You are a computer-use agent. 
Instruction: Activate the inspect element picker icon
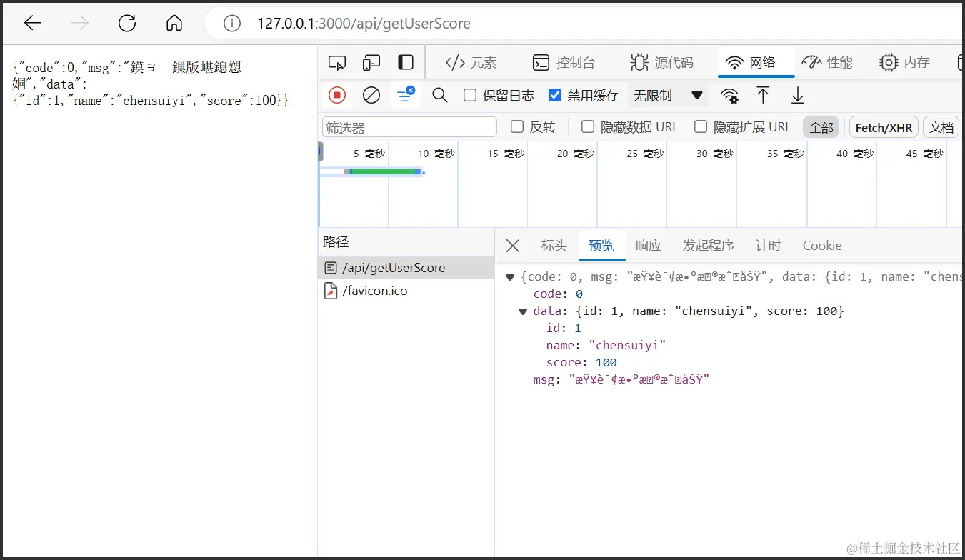337,63
